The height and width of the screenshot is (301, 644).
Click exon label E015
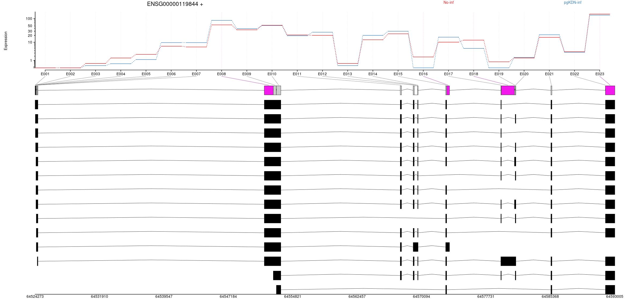pyautogui.click(x=398, y=74)
